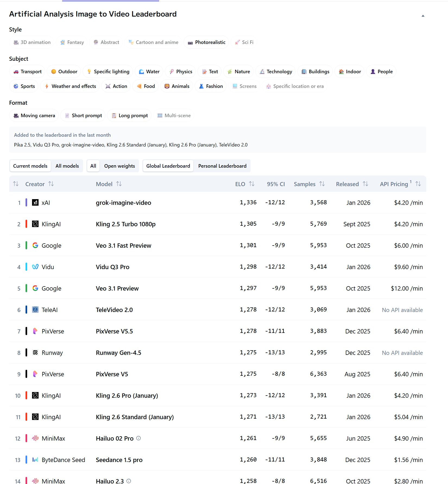Viewport: 448px width, 484px height.
Task: Click the Runway logo beside Runway Gen-4.5
Action: pyautogui.click(x=35, y=353)
